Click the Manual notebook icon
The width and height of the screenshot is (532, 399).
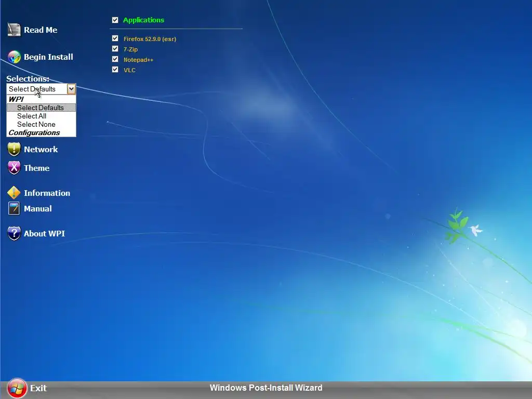pyautogui.click(x=14, y=208)
